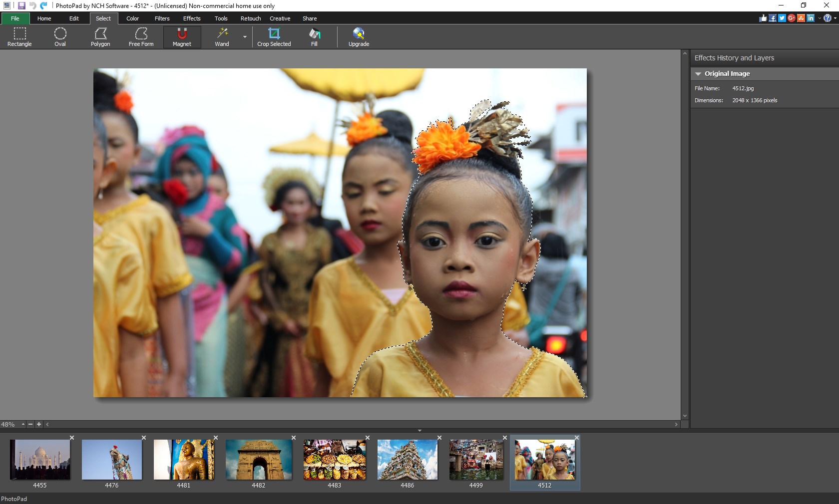The height and width of the screenshot is (504, 839).
Task: Select the Oval selection tool
Action: click(59, 36)
